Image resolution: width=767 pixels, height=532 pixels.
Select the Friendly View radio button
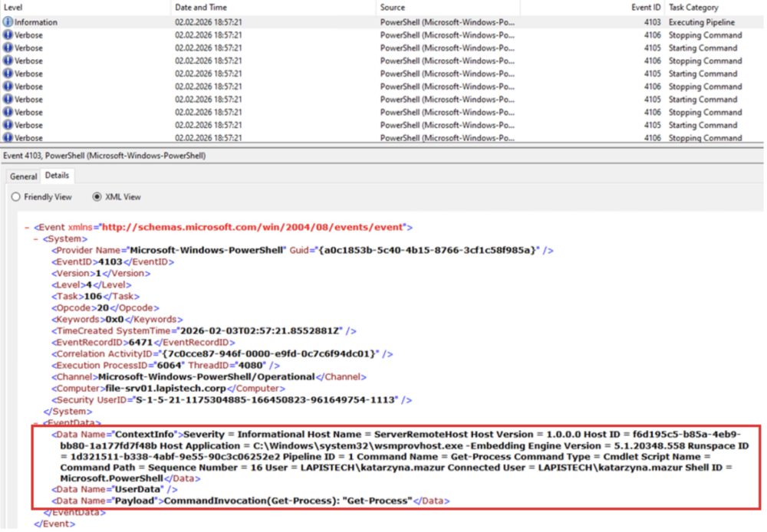pos(16,197)
